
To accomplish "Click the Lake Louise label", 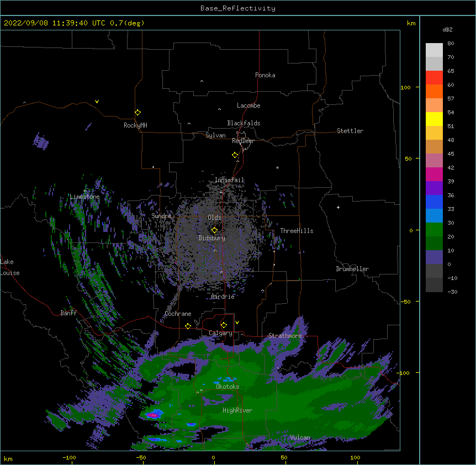I will (10, 267).
